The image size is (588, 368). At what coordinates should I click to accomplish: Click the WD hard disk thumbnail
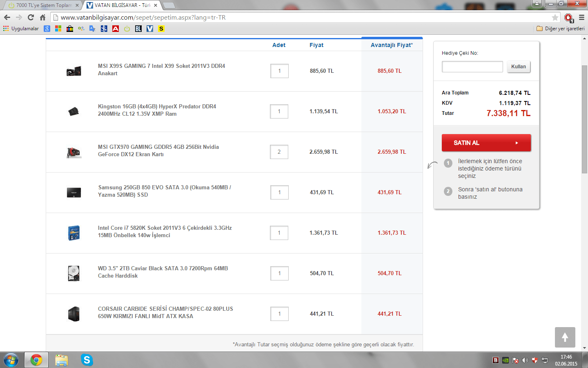[74, 273]
